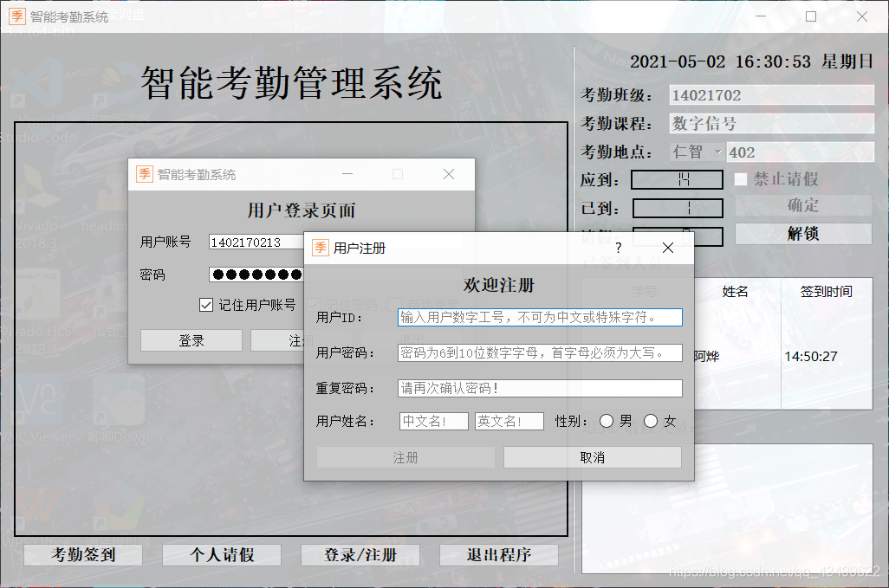Screen dimensions: 889x588
Task: Click the 中文名 input field
Action: click(x=434, y=421)
